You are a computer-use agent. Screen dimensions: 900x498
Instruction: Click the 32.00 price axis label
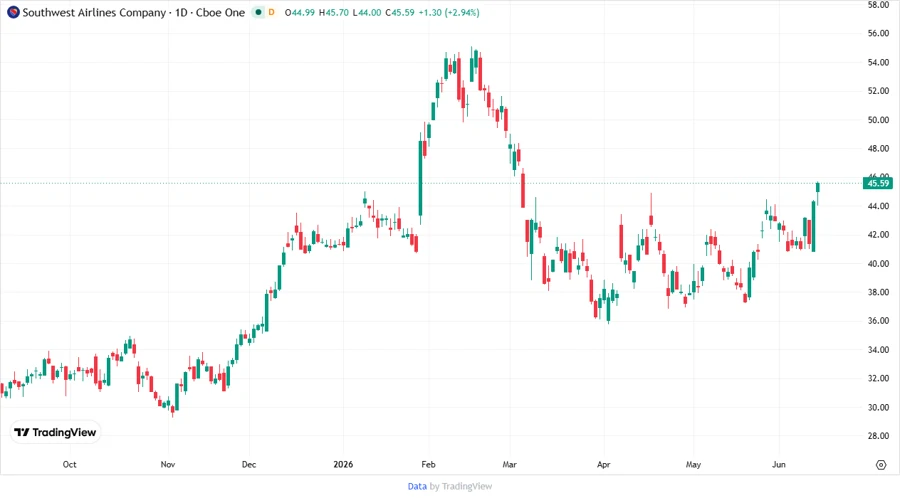pyautogui.click(x=878, y=379)
